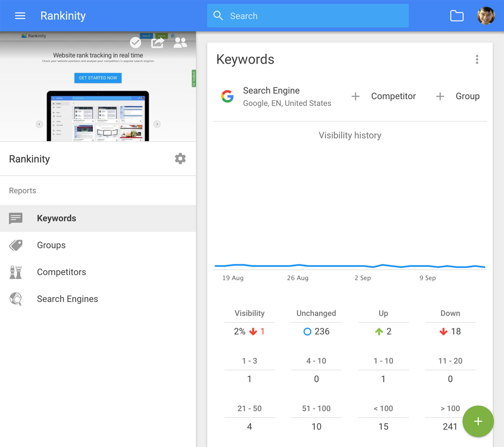Click the 241 value under > 100
504x447 pixels.
click(x=450, y=427)
